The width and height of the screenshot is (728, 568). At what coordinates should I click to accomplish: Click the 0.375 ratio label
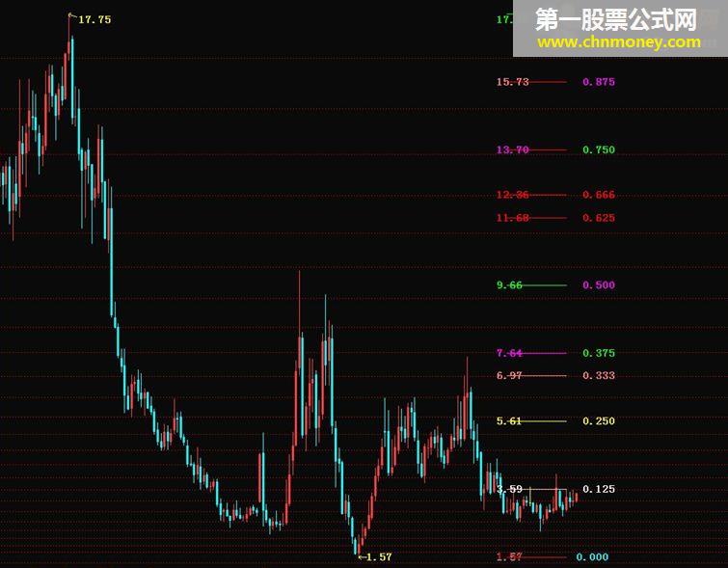pos(599,353)
